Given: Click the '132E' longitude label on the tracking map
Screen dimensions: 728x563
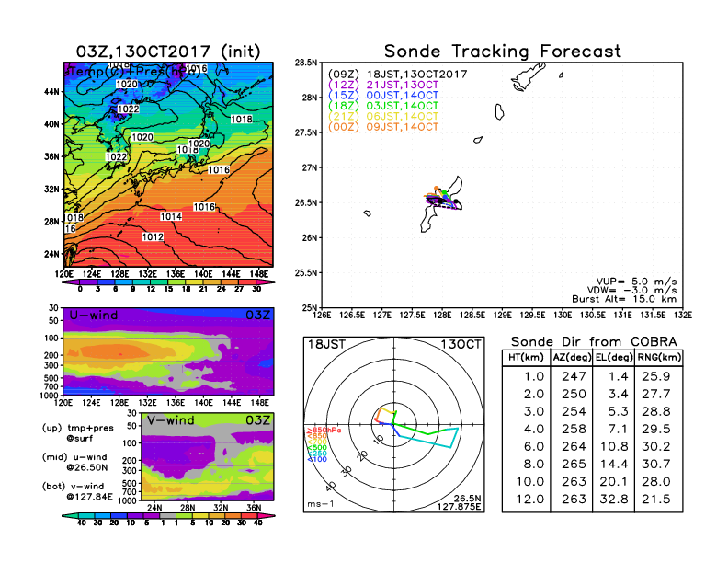Looking at the screenshot, I should coord(683,316).
